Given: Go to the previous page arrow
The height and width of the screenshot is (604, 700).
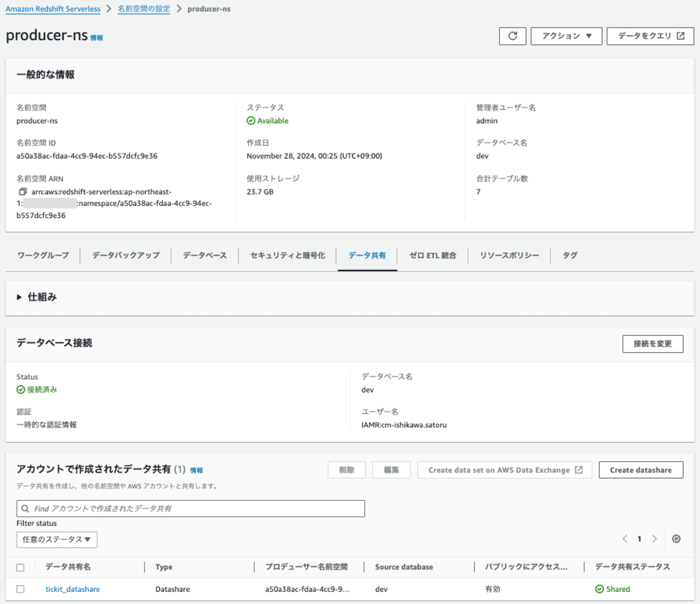Looking at the screenshot, I should tap(625, 539).
